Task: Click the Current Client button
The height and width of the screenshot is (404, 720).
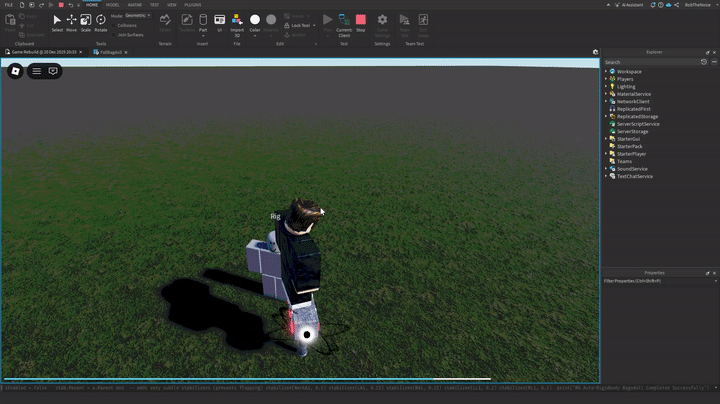Action: click(x=344, y=22)
